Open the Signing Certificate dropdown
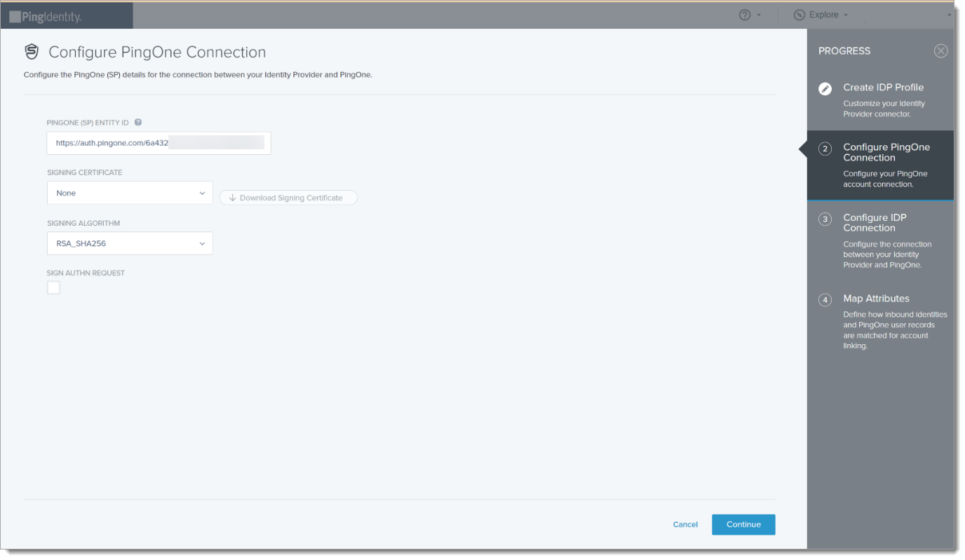965x560 pixels. point(130,193)
